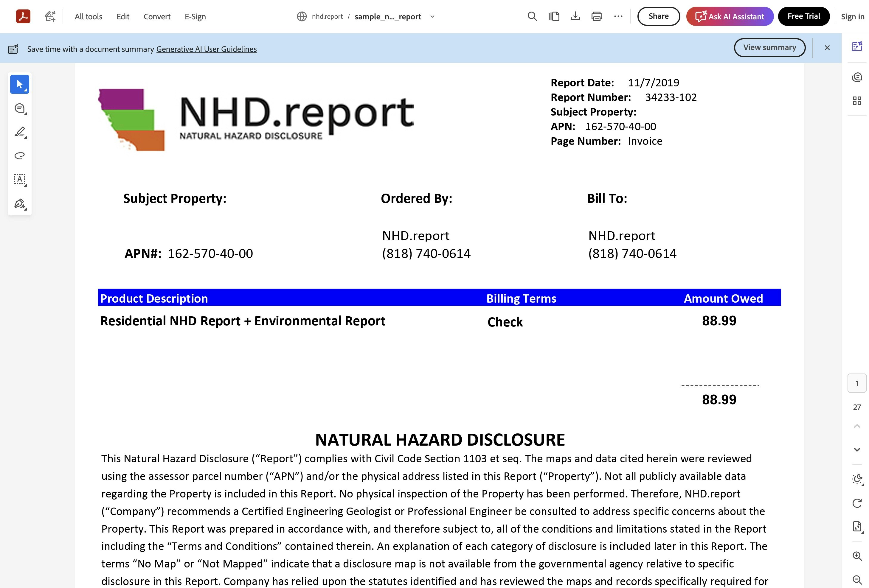Go to next page arrow
Screen dimensions: 869x588
857,449
